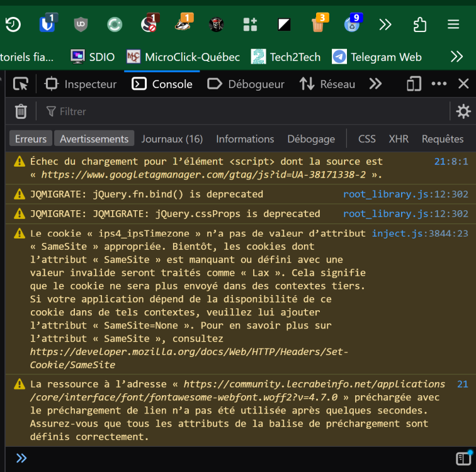This screenshot has width=476, height=472.
Task: Open the Firefox hamburger application menu
Action: tap(453, 25)
